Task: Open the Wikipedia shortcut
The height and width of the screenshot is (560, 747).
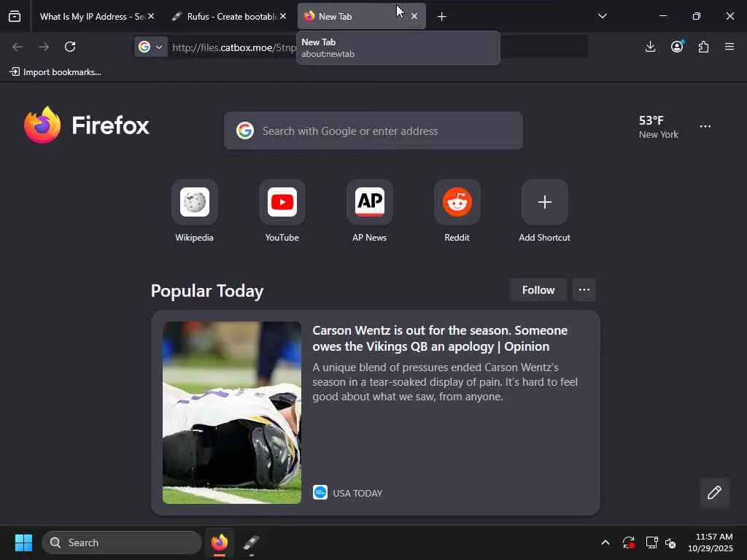Action: (194, 211)
